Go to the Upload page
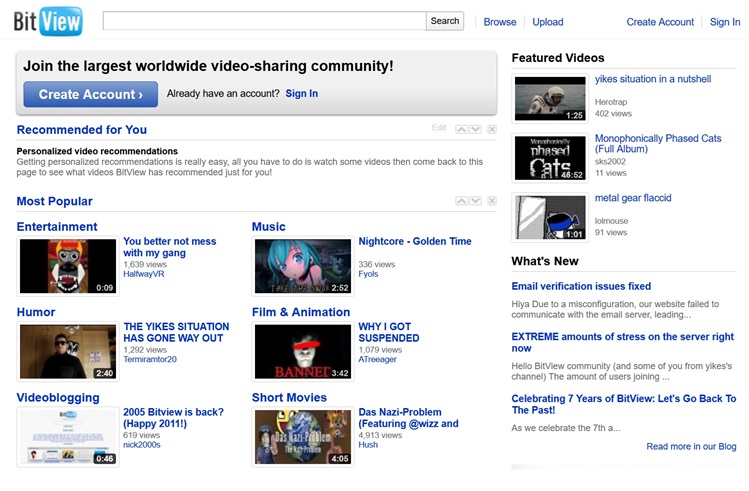The width and height of the screenshot is (749, 491). tap(547, 22)
